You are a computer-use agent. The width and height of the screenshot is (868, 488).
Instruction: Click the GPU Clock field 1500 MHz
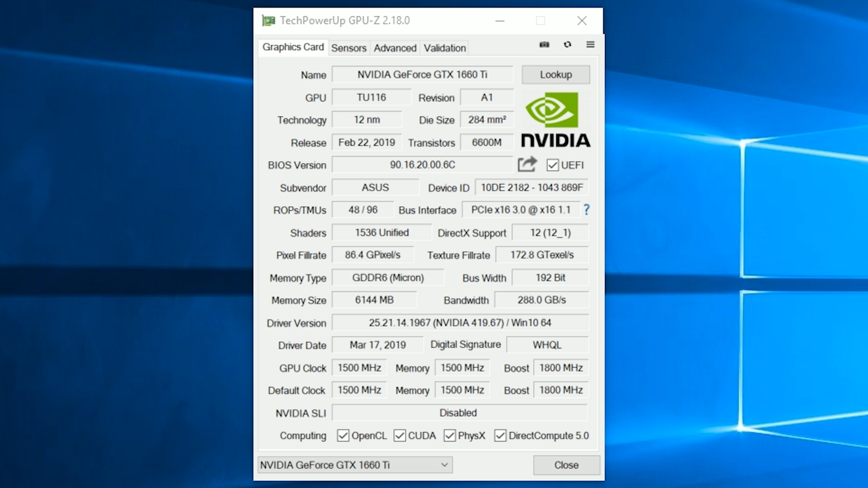pos(359,368)
